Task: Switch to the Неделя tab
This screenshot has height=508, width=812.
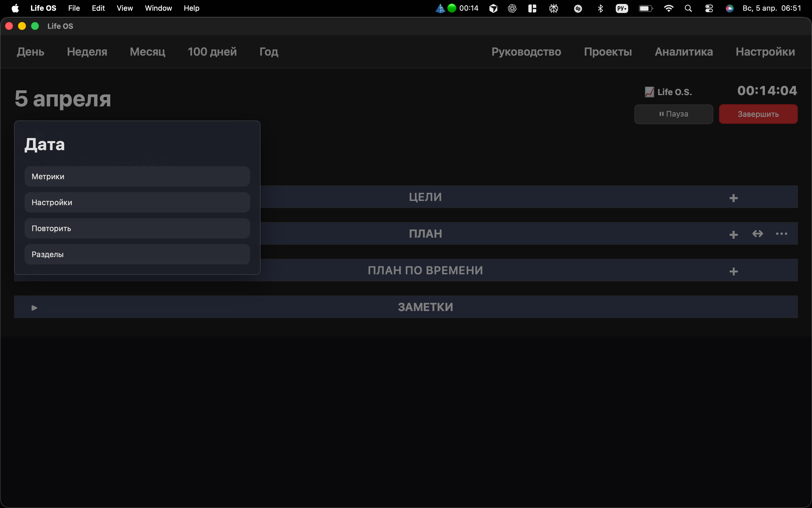Action: (87, 52)
